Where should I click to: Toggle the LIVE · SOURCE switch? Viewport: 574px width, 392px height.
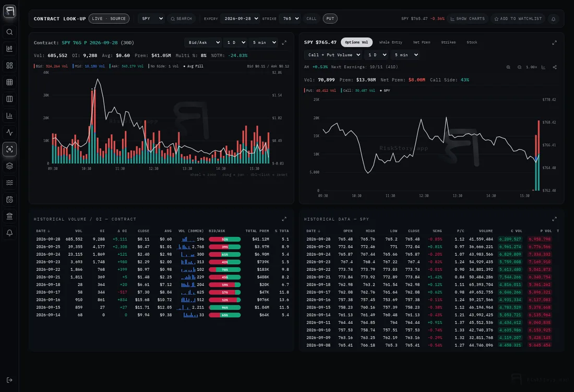coord(109,19)
